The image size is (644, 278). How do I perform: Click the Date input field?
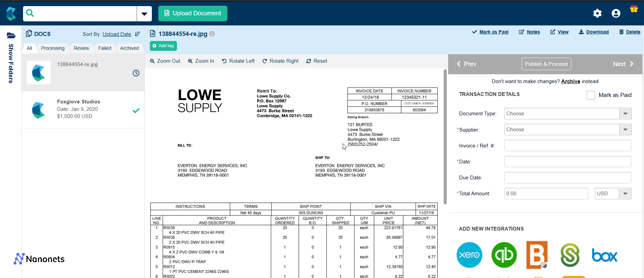[x=568, y=161]
